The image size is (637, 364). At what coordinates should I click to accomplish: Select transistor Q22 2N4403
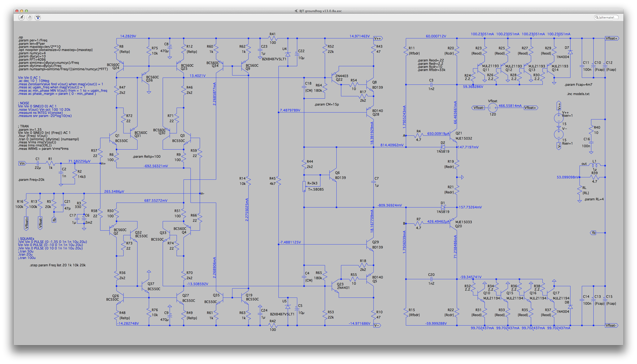click(335, 78)
